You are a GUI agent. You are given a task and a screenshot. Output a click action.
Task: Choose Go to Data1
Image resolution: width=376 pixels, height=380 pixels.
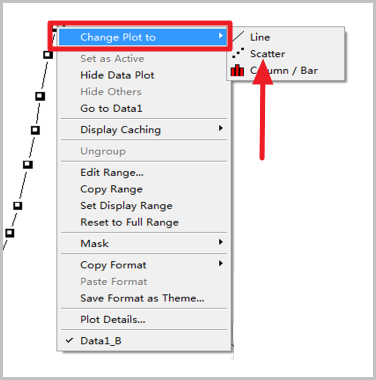point(111,108)
